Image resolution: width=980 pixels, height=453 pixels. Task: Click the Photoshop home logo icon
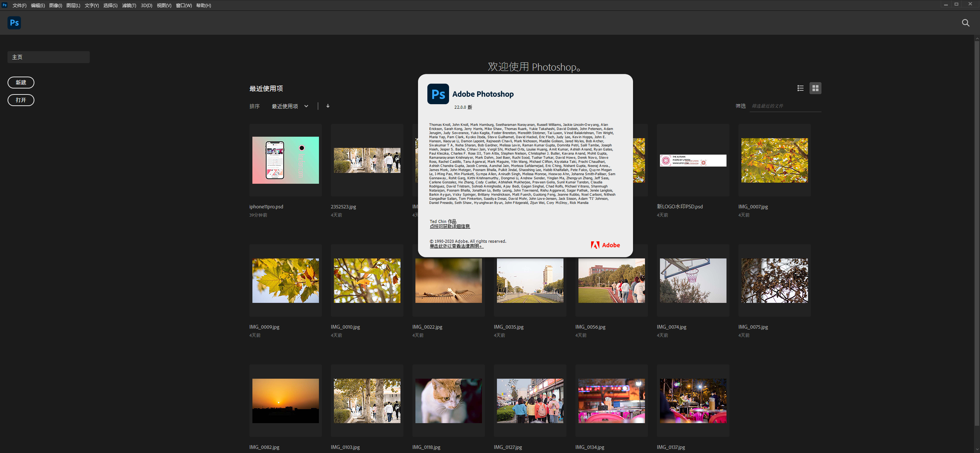point(14,23)
